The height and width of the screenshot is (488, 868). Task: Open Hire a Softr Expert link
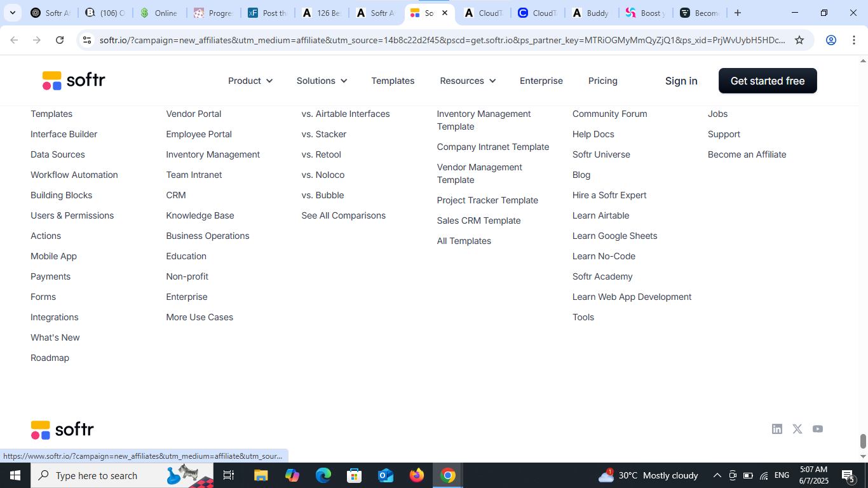(x=609, y=195)
